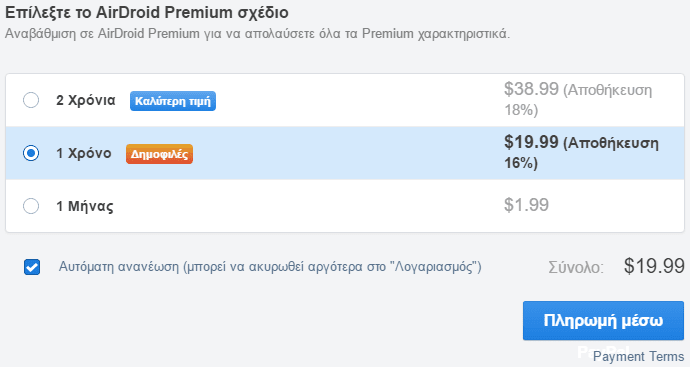Click the blue Καλύτερη τιμή badge
The image size is (690, 367).
(x=172, y=101)
